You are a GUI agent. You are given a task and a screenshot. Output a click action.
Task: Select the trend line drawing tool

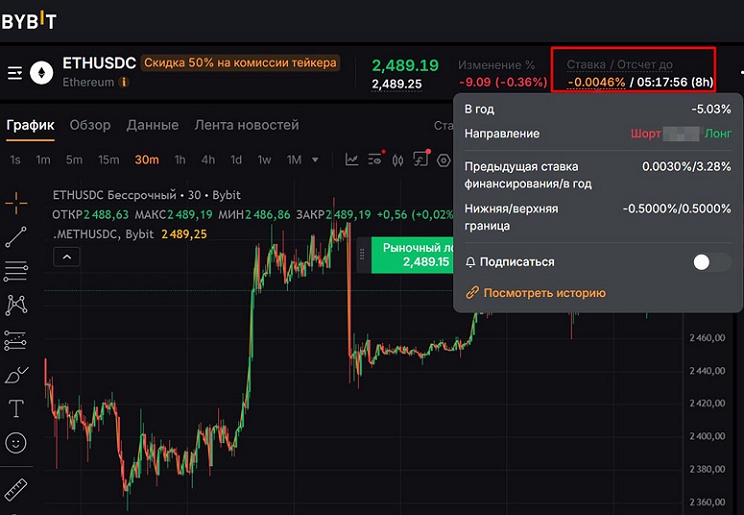click(x=16, y=237)
